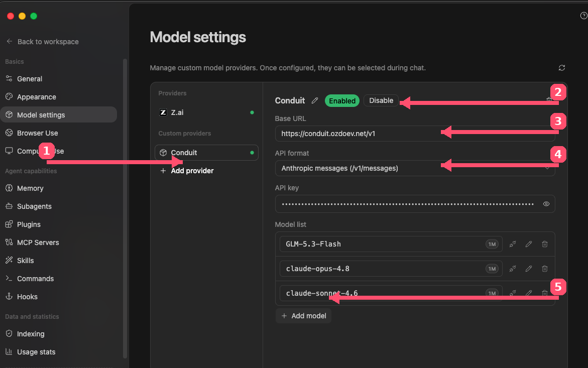588x368 pixels.
Task: Click the MCP Servers icon
Action: [x=9, y=242]
